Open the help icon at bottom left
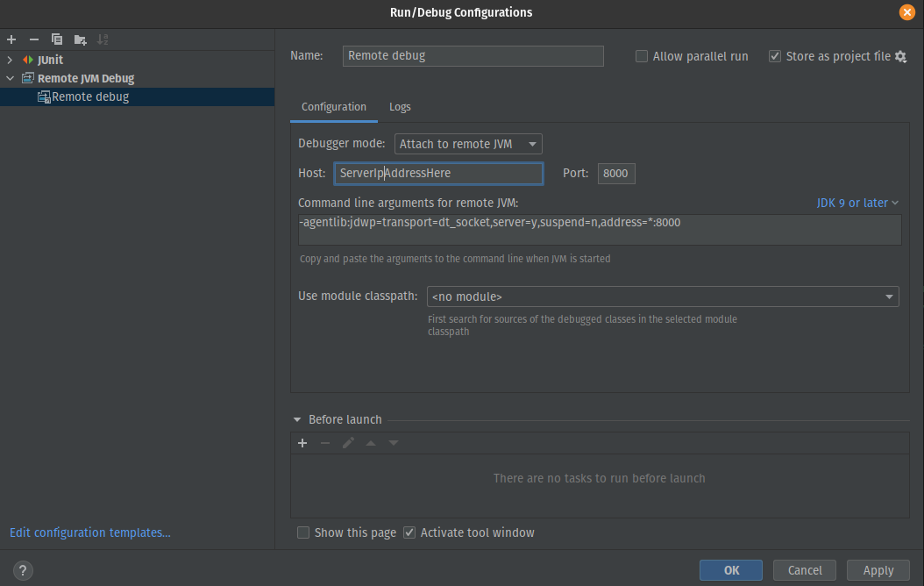 point(22,570)
